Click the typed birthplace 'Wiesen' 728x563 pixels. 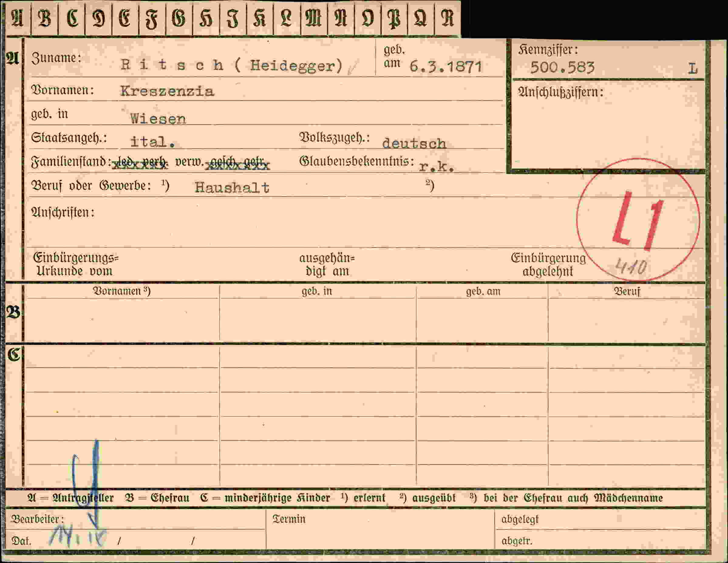click(158, 119)
